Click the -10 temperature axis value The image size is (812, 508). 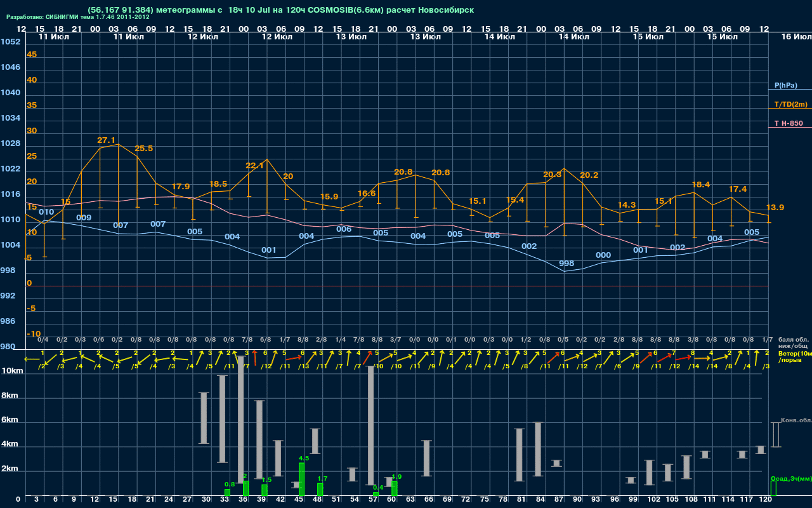pos(34,334)
